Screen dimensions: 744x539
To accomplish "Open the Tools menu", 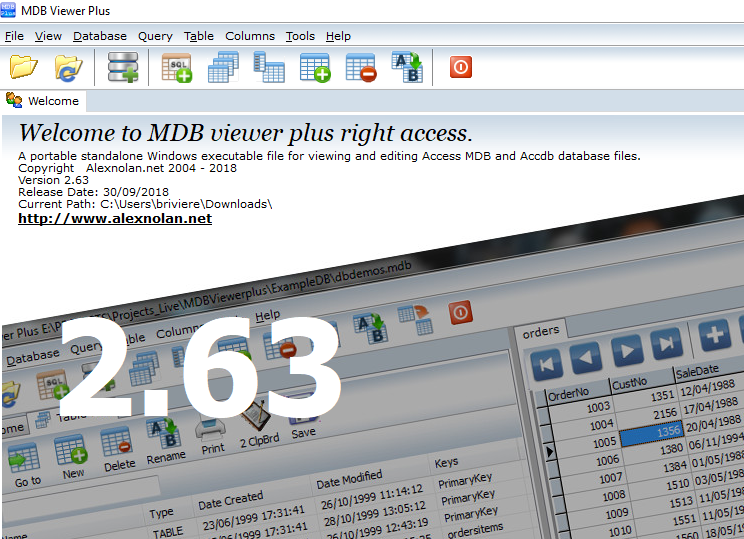I will (x=300, y=36).
